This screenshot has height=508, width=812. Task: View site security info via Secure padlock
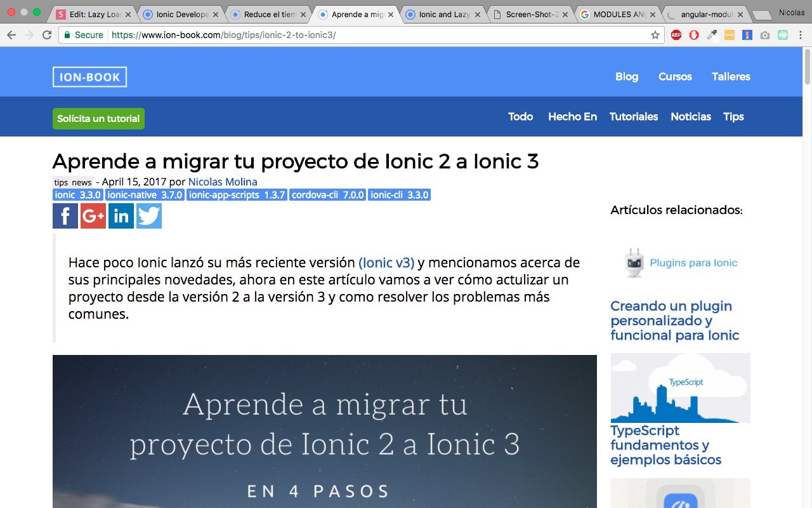tap(84, 35)
